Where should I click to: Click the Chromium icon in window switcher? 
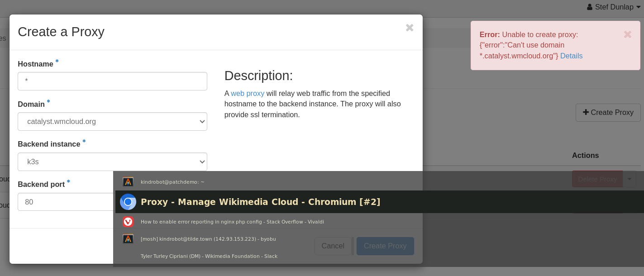click(x=128, y=202)
